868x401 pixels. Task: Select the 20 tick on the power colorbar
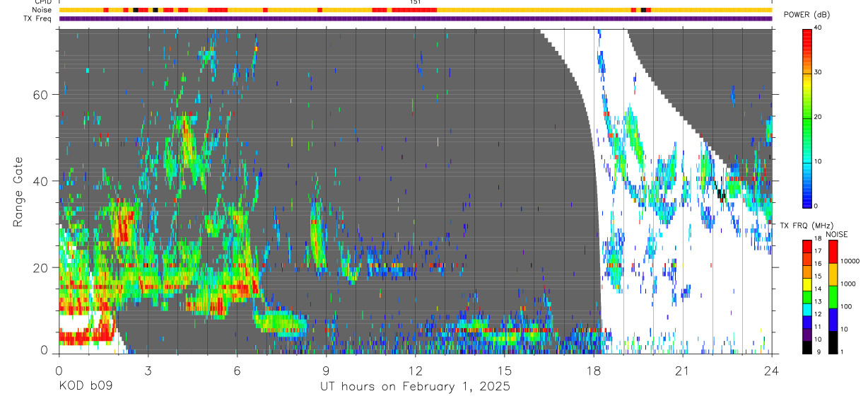pyautogui.click(x=818, y=117)
